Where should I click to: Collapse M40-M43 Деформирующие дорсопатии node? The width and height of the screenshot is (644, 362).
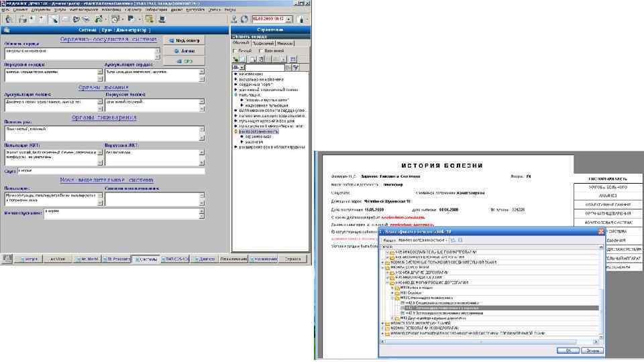(387, 282)
